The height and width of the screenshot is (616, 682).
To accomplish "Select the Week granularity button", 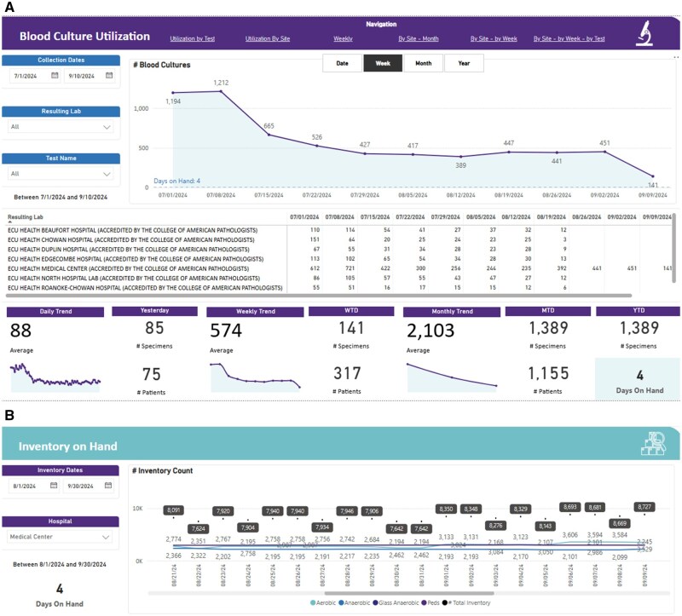I will click(383, 63).
